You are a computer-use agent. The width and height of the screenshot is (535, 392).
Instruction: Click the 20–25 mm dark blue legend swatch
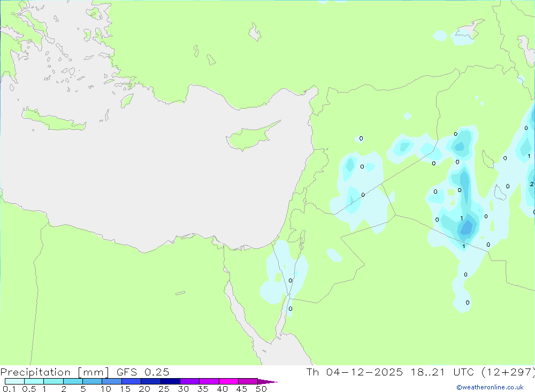[150, 381]
